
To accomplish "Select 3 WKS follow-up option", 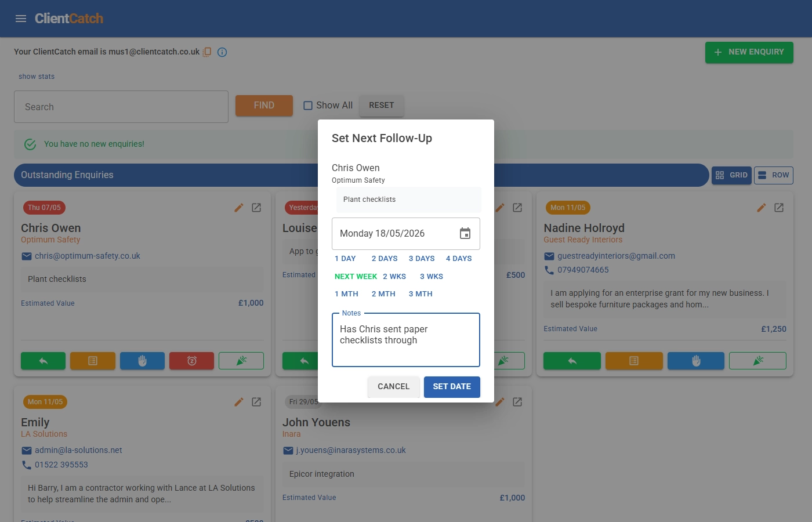I will pyautogui.click(x=432, y=277).
